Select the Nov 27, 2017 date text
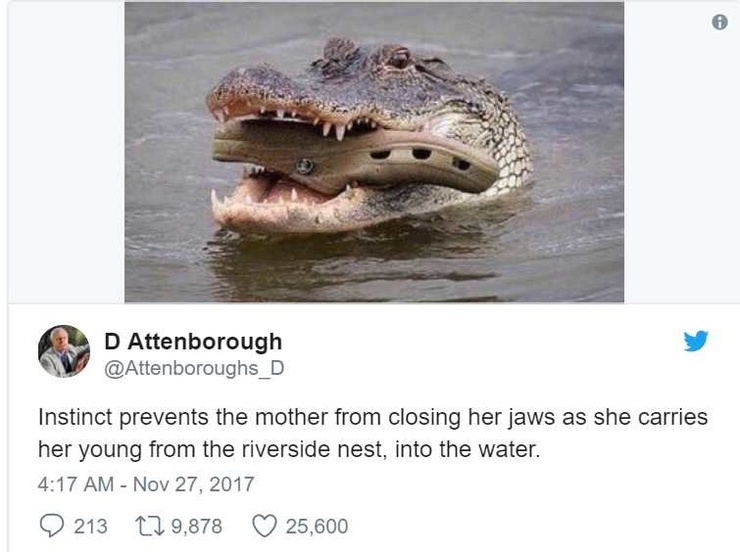Image resolution: width=740 pixels, height=552 pixels. click(194, 484)
